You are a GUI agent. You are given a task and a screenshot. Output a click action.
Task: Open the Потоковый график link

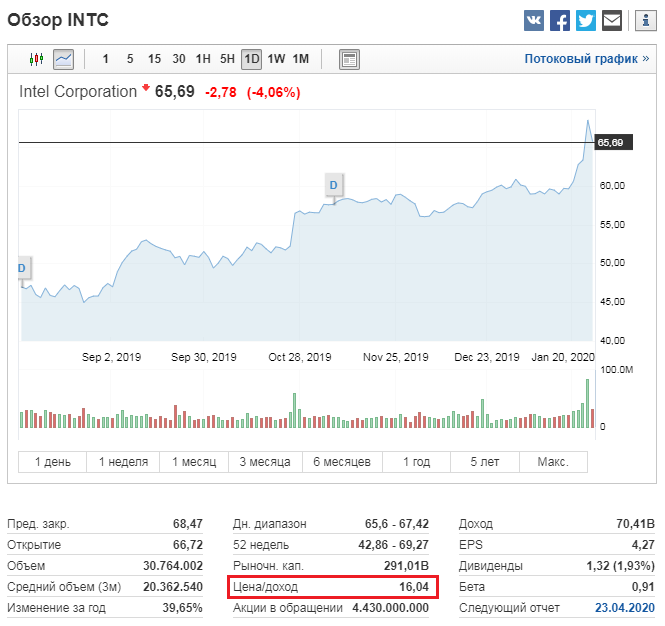[587, 59]
